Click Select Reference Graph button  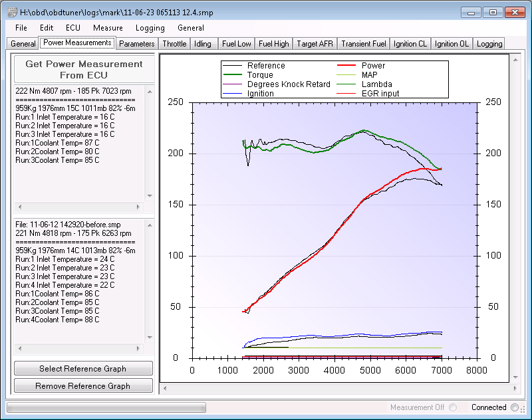(83, 368)
